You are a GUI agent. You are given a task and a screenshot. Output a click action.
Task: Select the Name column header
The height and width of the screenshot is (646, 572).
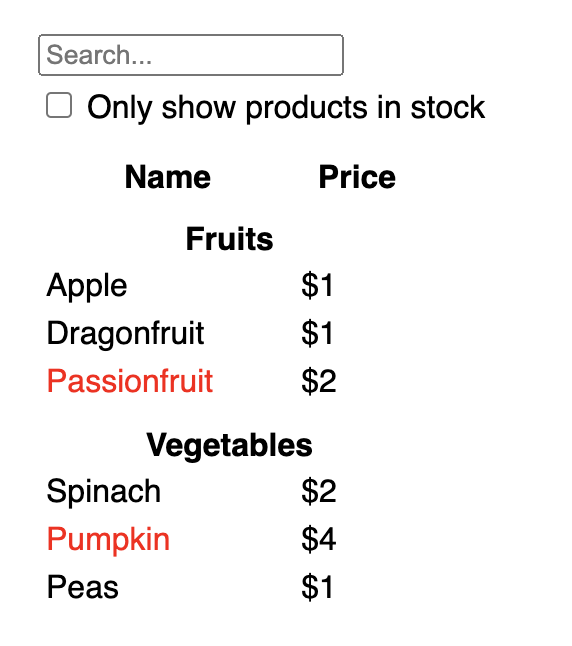(168, 177)
